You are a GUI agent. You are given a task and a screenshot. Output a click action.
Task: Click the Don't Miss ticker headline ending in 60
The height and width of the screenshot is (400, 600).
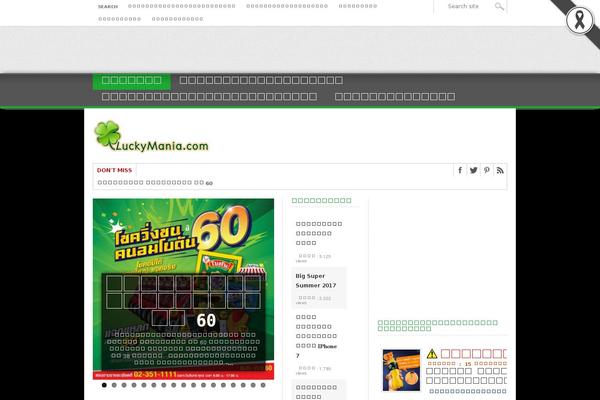155,183
